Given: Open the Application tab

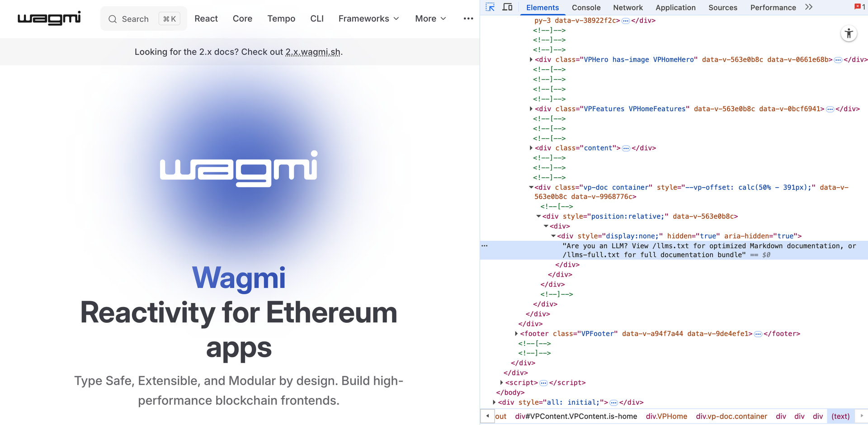Looking at the screenshot, I should pos(675,8).
